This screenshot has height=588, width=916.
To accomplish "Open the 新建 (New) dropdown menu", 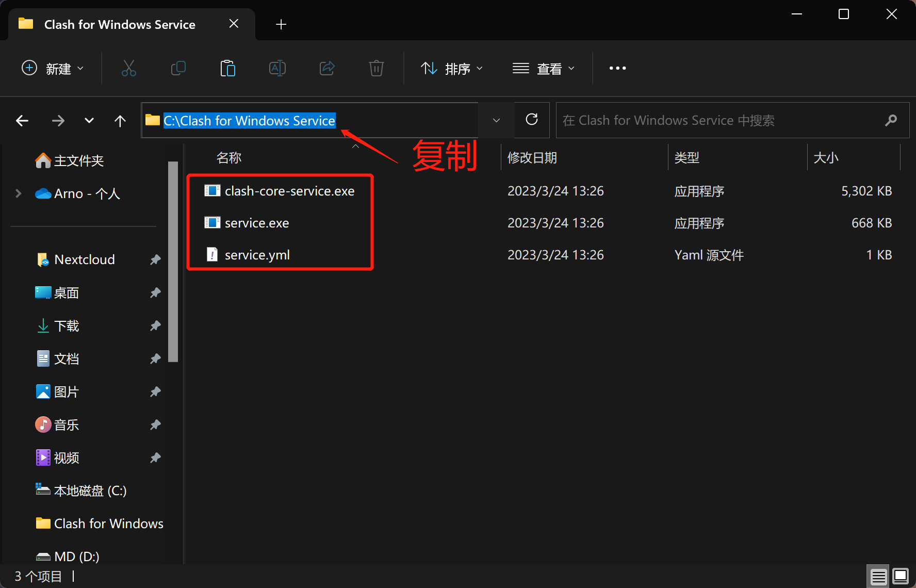I will 53,68.
